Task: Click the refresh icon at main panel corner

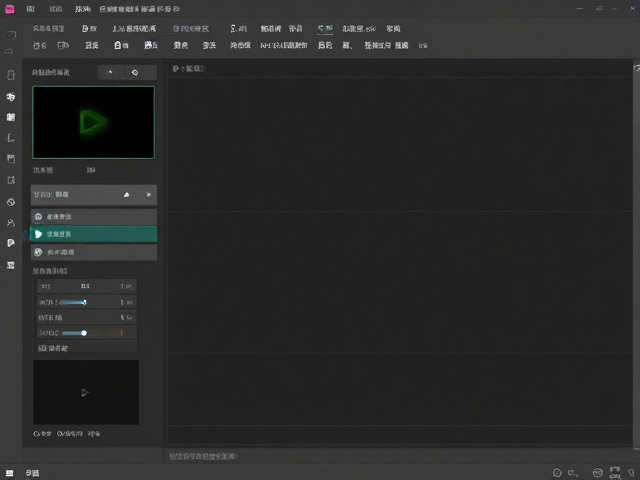Action: 636,68
